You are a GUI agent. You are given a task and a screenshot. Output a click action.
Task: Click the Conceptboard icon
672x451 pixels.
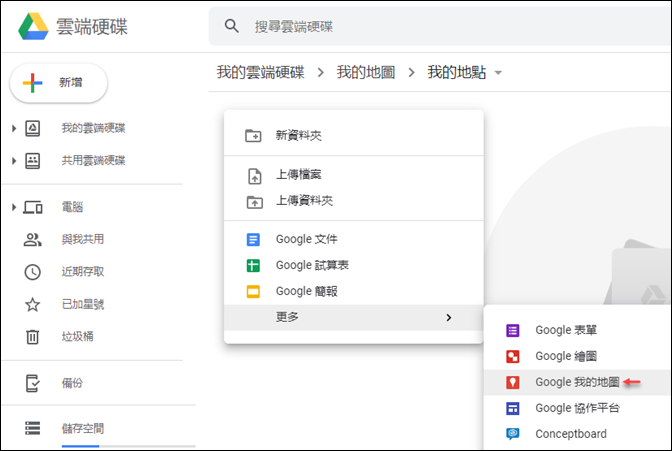513,434
